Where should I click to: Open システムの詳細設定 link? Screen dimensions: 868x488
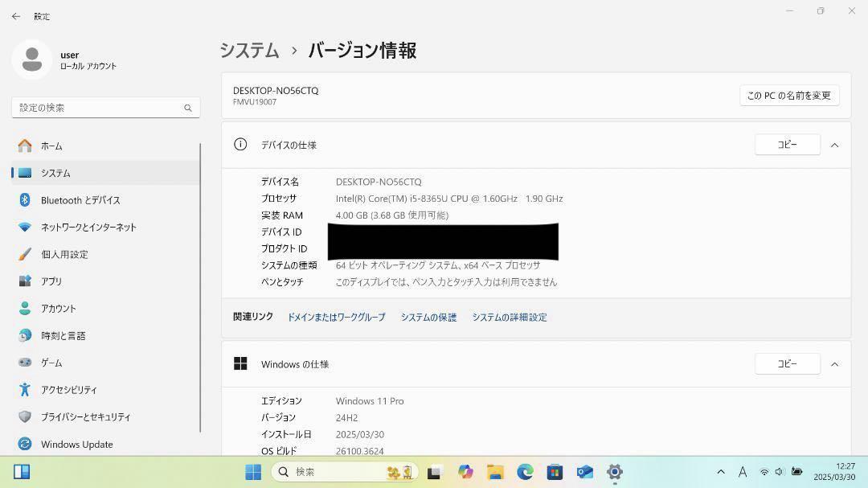(x=510, y=318)
